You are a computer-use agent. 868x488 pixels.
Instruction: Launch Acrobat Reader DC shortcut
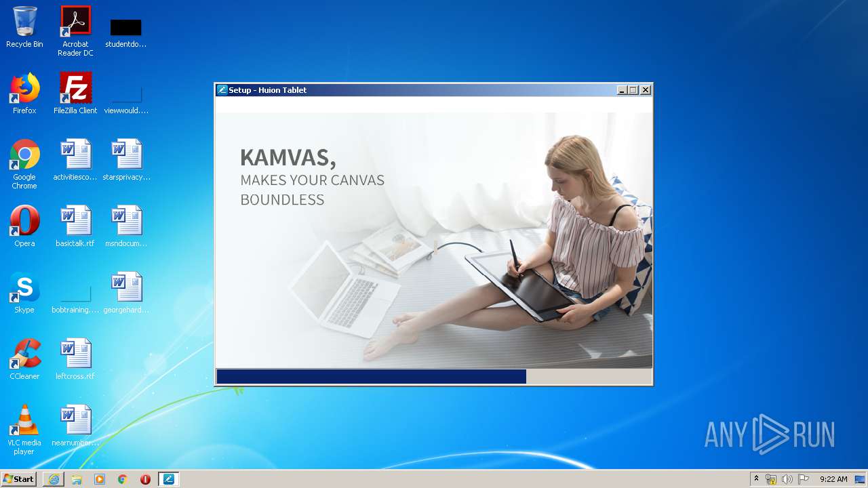[75, 31]
